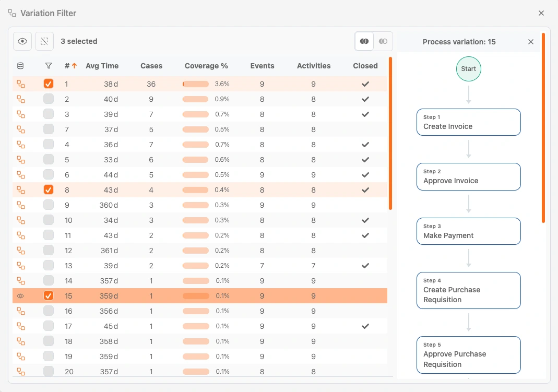Click the deselect-all icon beside the eye
The image size is (558, 392).
coord(44,41)
